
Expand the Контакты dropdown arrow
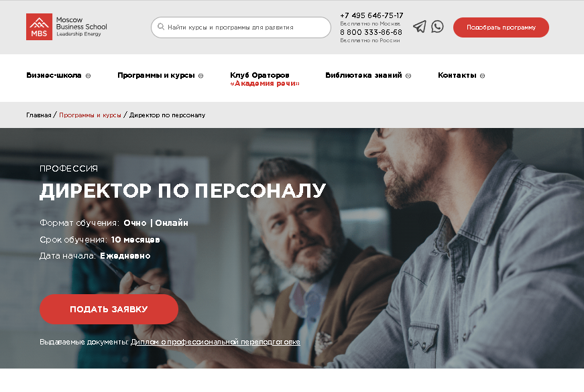tap(482, 76)
